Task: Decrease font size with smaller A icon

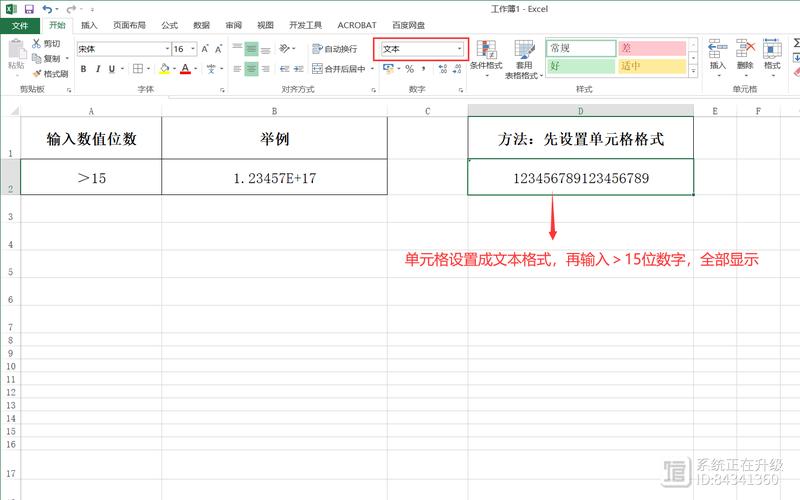Action: pos(218,49)
